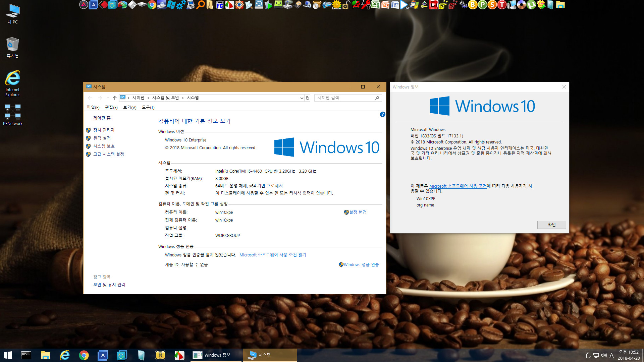Launch Internet Explorer from the taskbar
The image size is (644, 362).
(64, 355)
